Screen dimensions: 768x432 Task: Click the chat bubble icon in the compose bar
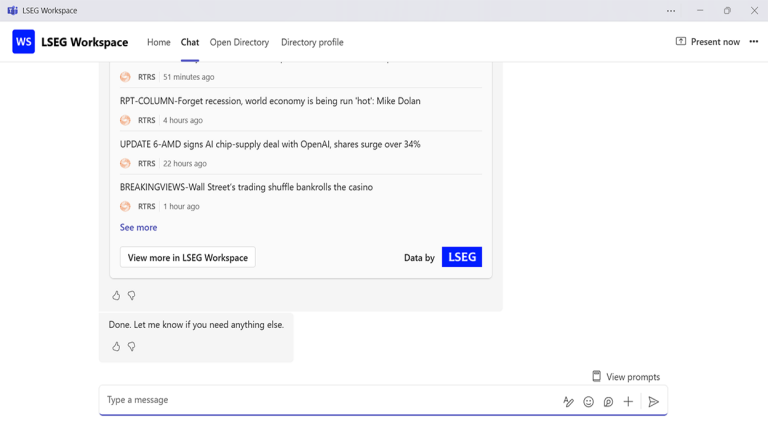[x=608, y=402]
